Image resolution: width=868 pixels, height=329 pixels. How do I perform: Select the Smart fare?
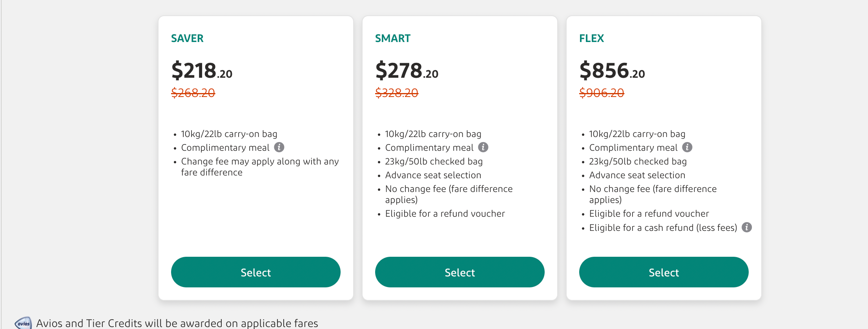click(460, 272)
